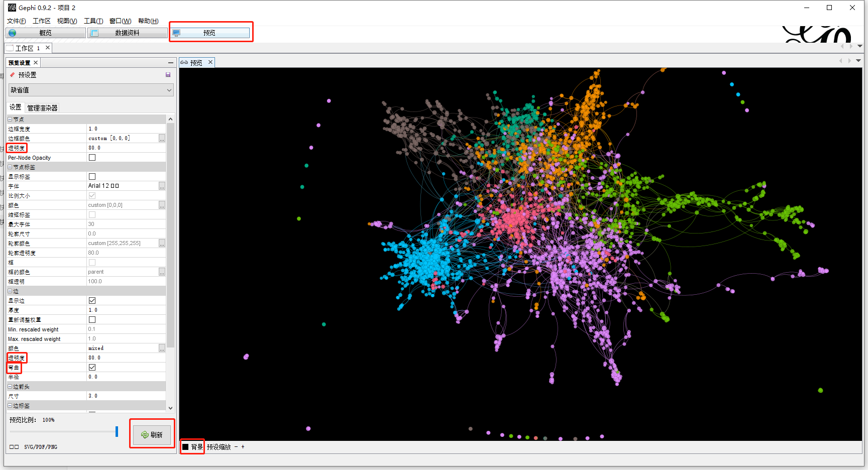Collapse the 节点标签 node labels section
The height and width of the screenshot is (470, 868).
click(10, 167)
